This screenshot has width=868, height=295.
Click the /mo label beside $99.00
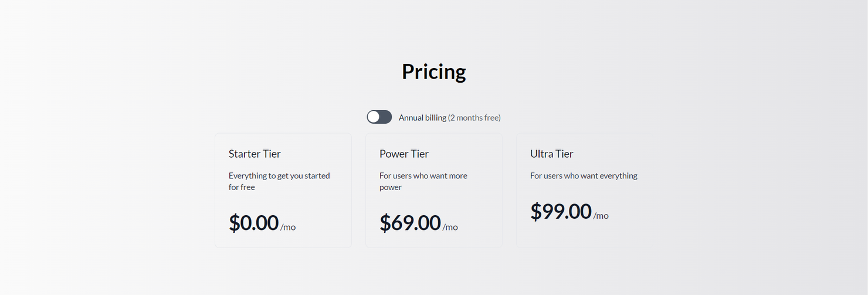click(x=601, y=216)
